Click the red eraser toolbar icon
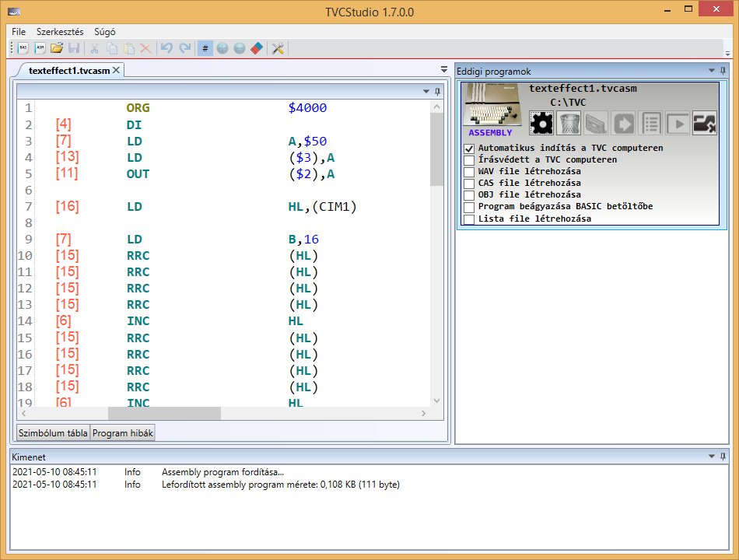This screenshot has height=560, width=739. (257, 48)
